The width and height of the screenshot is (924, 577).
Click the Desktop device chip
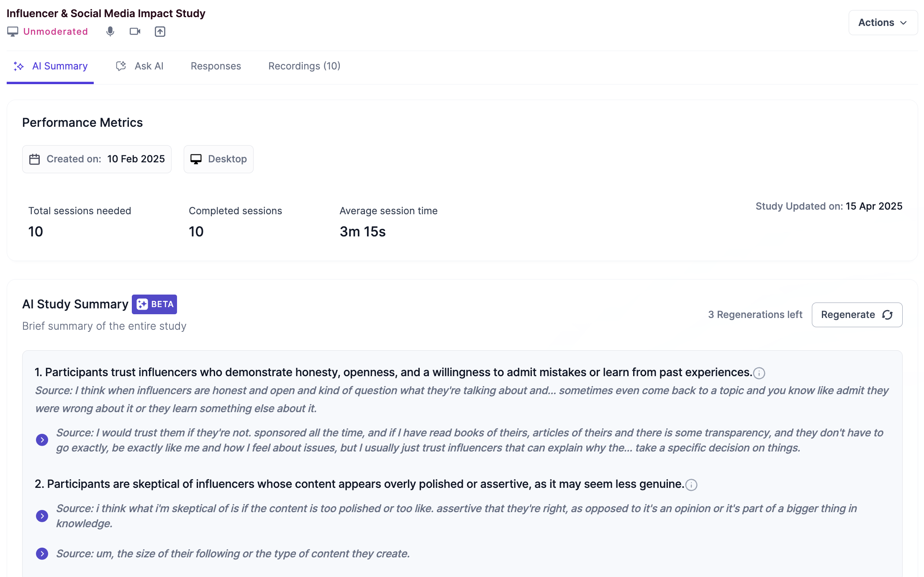pos(218,159)
